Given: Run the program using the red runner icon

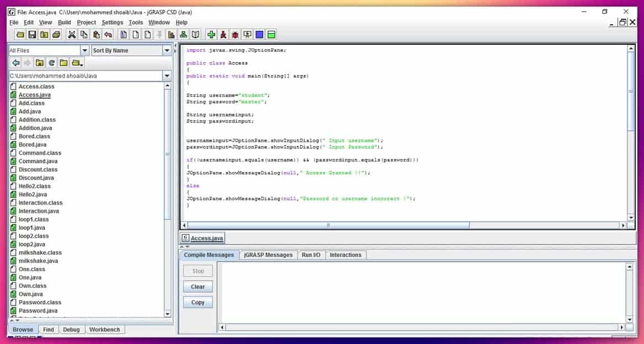Looking at the screenshot, I should pos(223,34).
